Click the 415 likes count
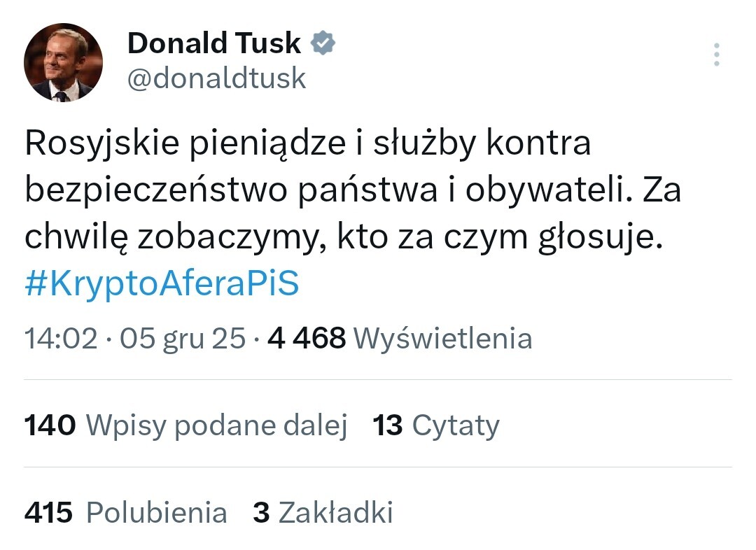The image size is (756, 550). (x=49, y=513)
